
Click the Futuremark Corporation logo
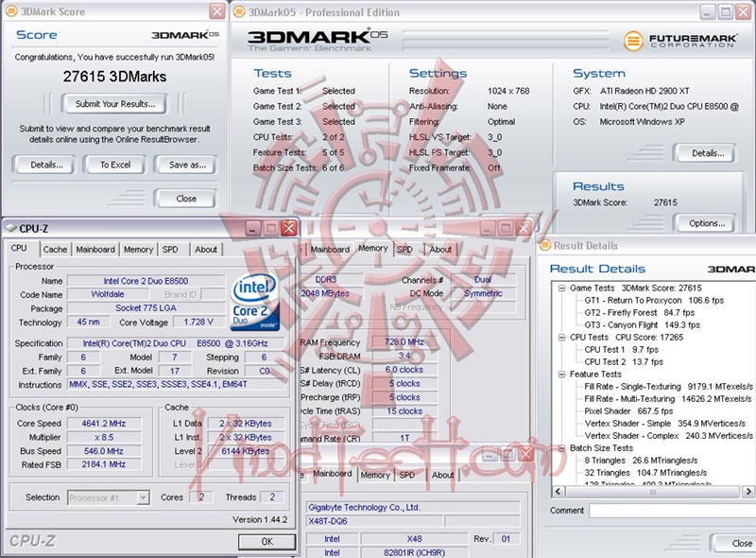tap(679, 41)
